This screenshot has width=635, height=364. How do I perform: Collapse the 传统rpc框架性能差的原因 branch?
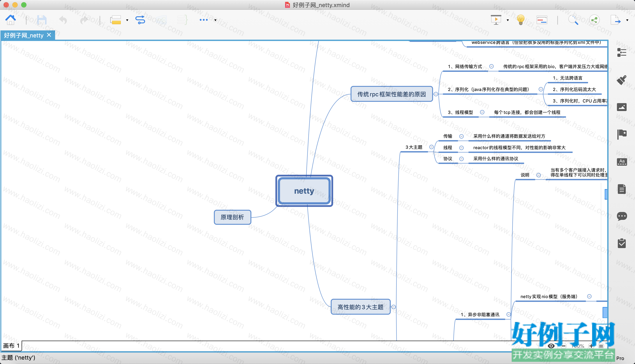[x=436, y=94]
